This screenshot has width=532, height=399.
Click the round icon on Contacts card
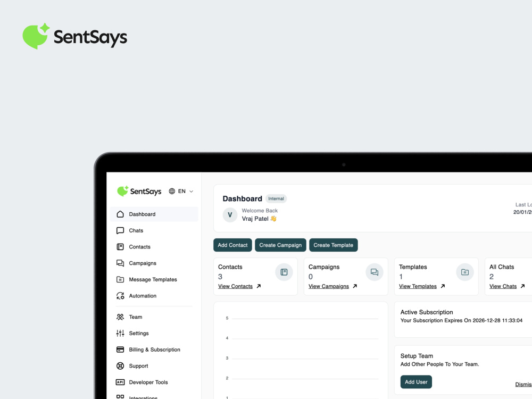pos(284,272)
